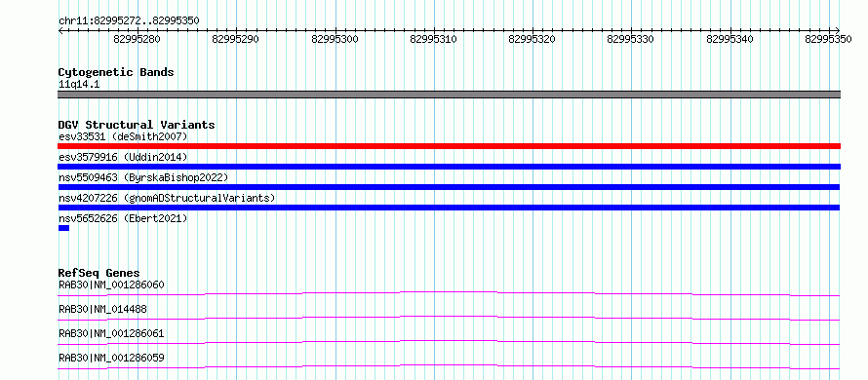
Task: Select the 11q14.1 band label
Action: pos(79,85)
